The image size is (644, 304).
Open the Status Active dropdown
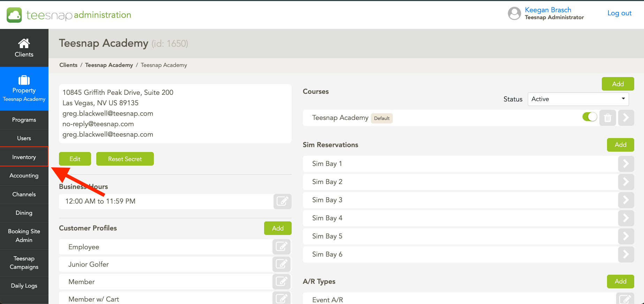coord(578,99)
